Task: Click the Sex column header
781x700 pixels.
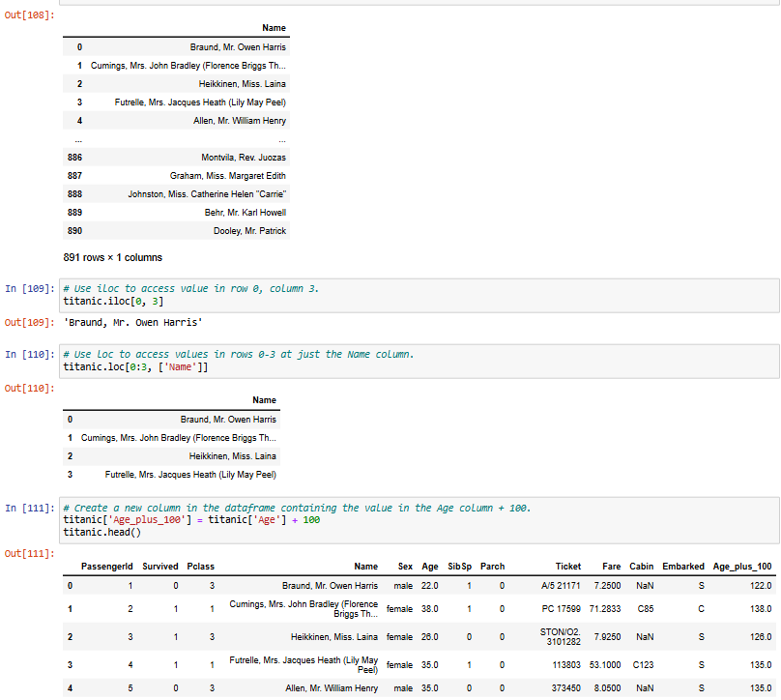Action: tap(405, 567)
